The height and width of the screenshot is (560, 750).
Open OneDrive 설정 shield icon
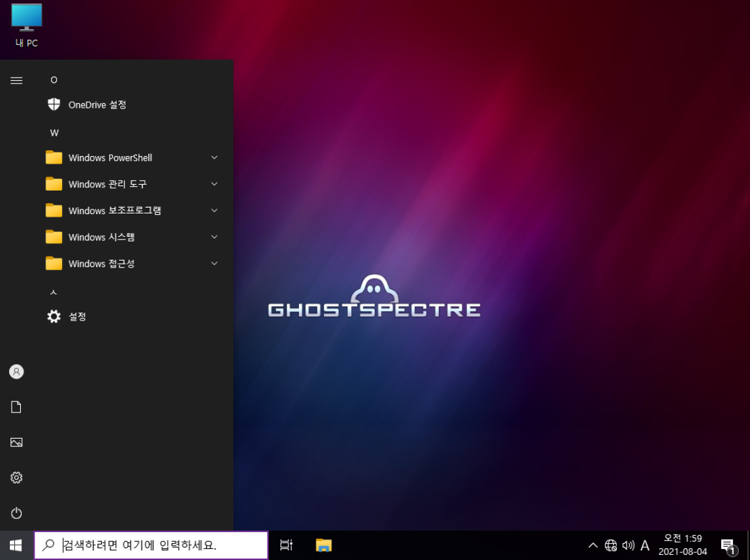(x=54, y=104)
